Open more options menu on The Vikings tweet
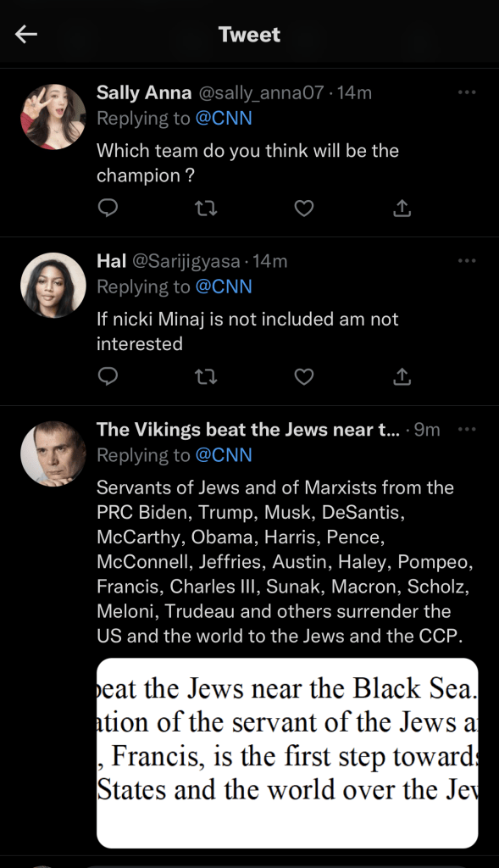The width and height of the screenshot is (499, 868). click(467, 429)
